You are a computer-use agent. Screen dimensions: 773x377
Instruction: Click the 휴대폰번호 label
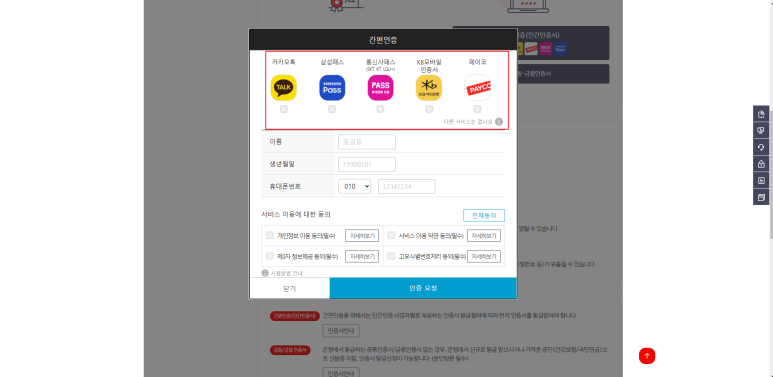(x=285, y=186)
